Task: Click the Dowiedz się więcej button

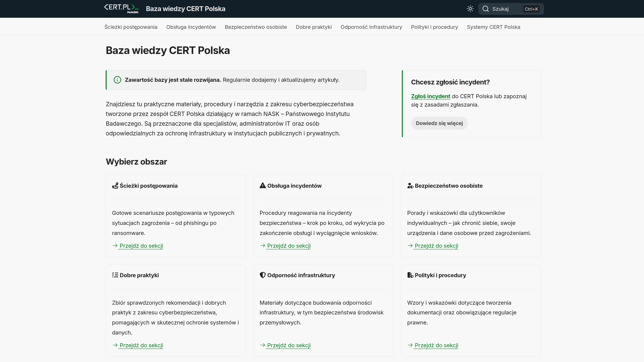Action: coord(439,123)
